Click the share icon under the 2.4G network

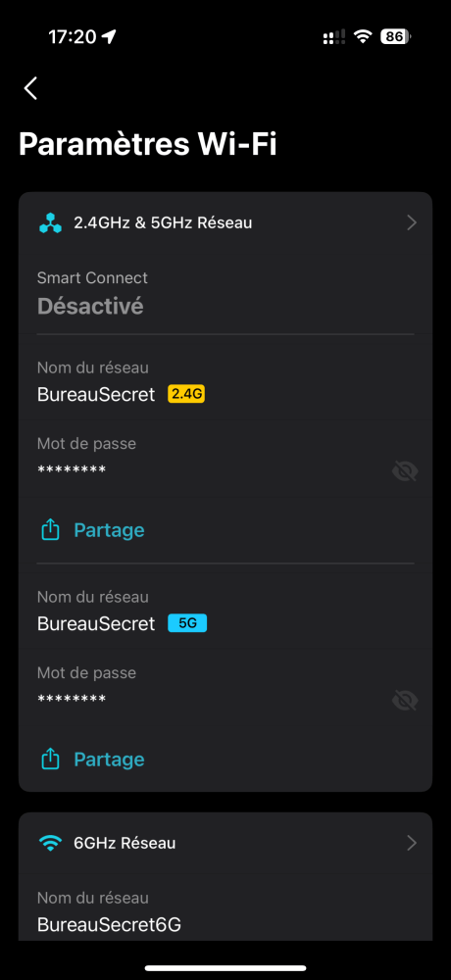tap(50, 530)
